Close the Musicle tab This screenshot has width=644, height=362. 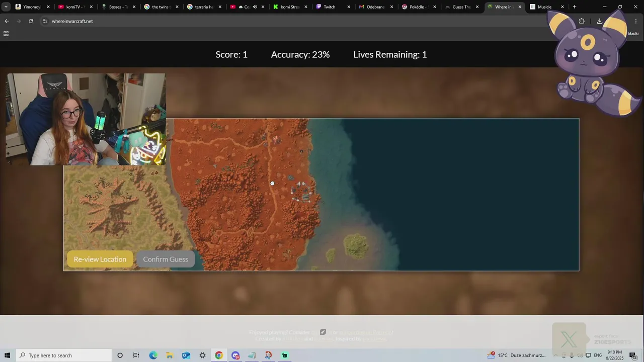pos(562,7)
